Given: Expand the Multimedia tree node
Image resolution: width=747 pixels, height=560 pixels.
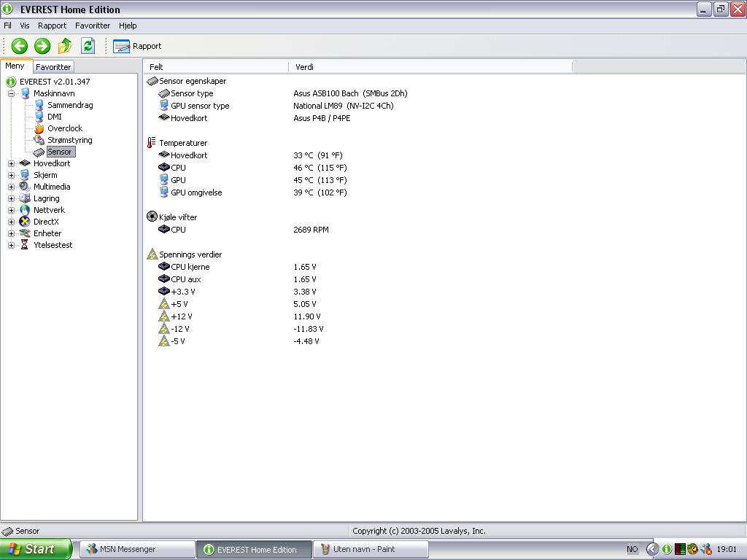Looking at the screenshot, I should pyautogui.click(x=11, y=187).
